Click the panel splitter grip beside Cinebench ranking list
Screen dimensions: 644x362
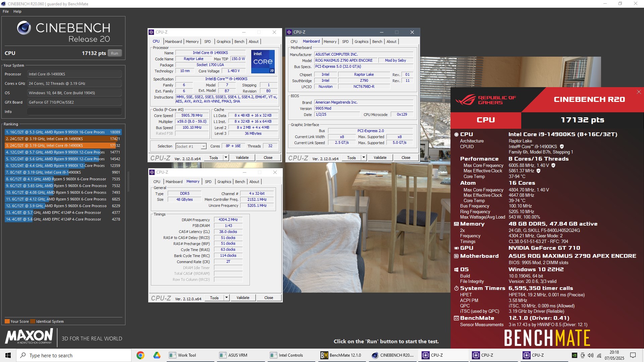tap(128, 181)
